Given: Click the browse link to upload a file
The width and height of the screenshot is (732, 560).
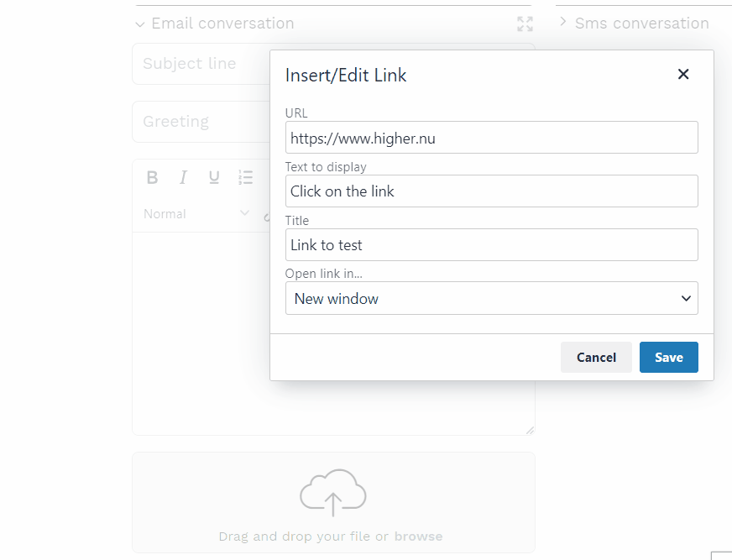Looking at the screenshot, I should pyautogui.click(x=418, y=536).
